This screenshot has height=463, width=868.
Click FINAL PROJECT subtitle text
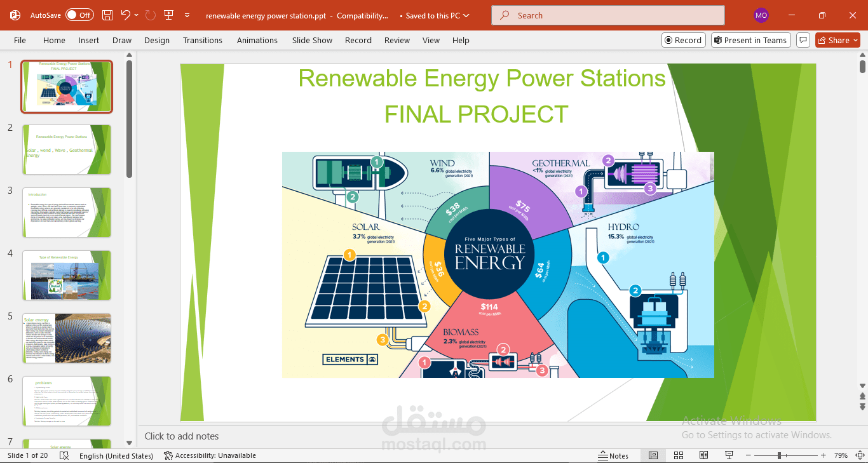pyautogui.click(x=476, y=114)
